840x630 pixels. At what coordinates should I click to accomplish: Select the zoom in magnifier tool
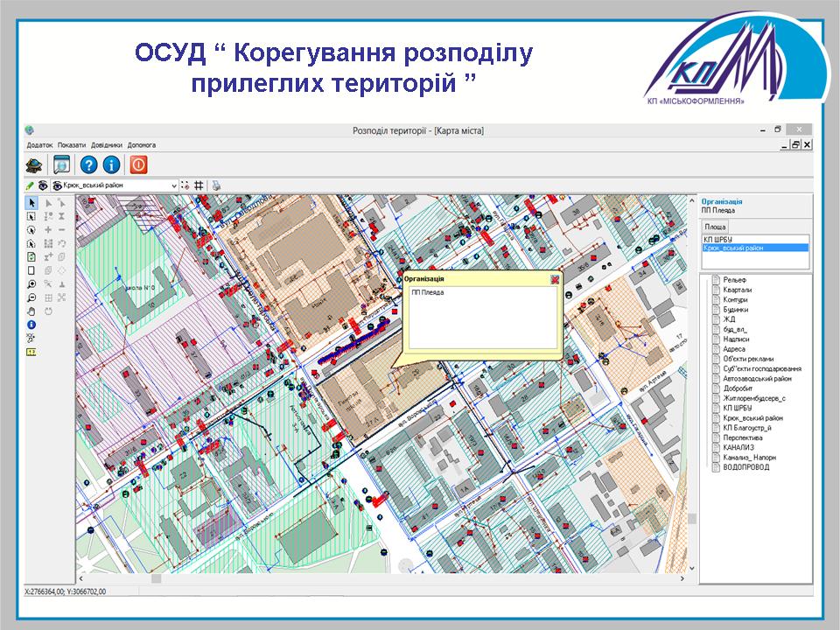click(31, 284)
